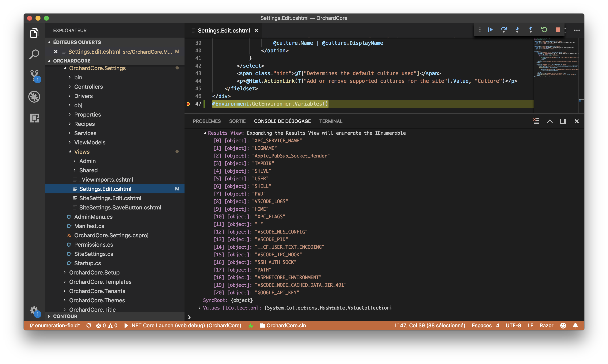Open the Problèmes tab
The image size is (608, 364).
[207, 121]
